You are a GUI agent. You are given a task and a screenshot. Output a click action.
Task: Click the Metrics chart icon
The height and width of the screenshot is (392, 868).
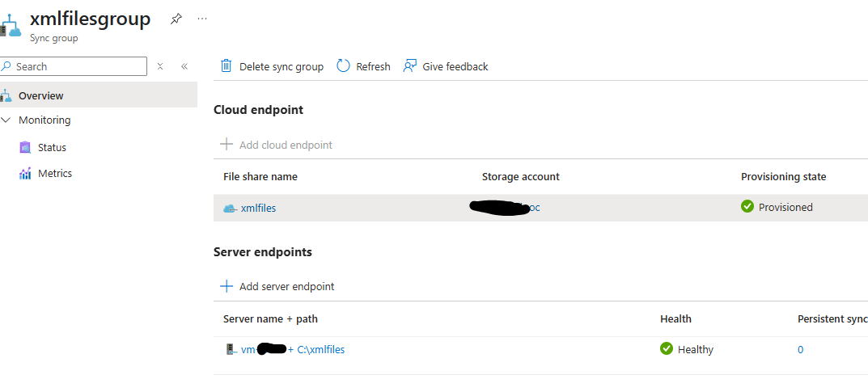(x=25, y=174)
